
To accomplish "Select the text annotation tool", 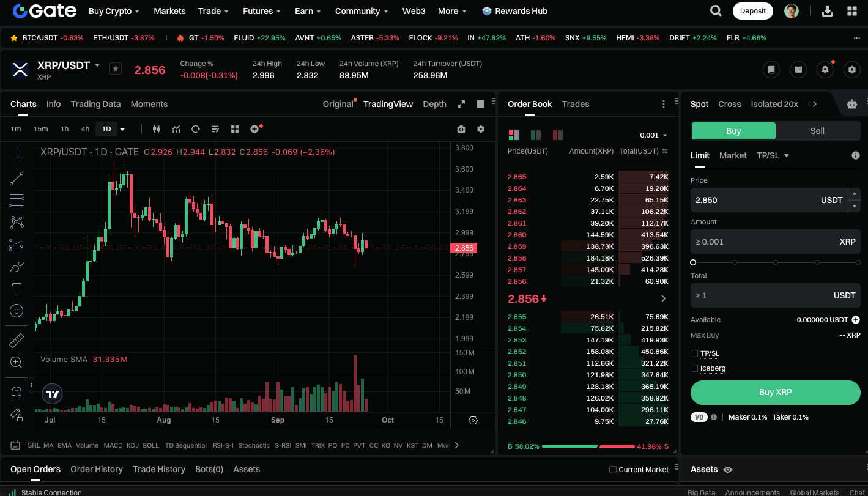I will [17, 289].
